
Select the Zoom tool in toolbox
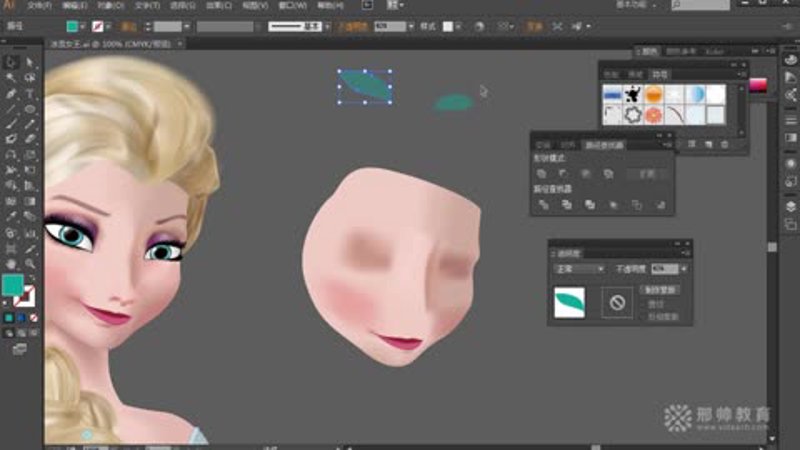pyautogui.click(x=30, y=264)
